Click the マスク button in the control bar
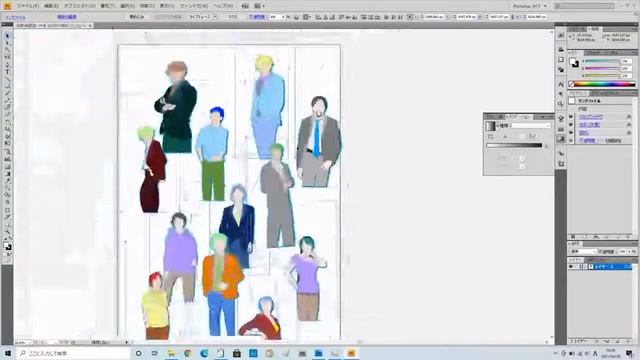This screenshot has width=640, height=360. coord(233,17)
